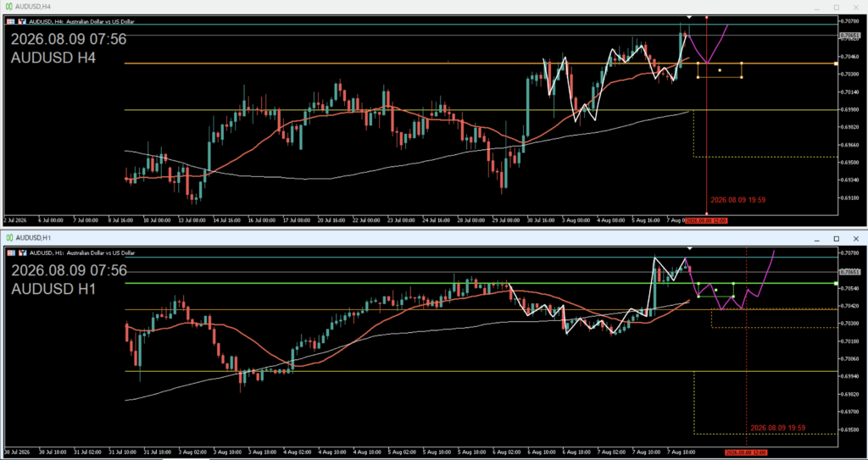Click '5 Aug 18:00' on H1 time axis

click(x=471, y=452)
